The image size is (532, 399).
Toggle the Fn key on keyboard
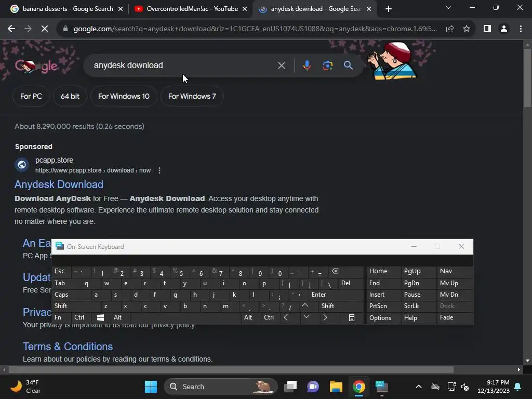[x=61, y=317]
